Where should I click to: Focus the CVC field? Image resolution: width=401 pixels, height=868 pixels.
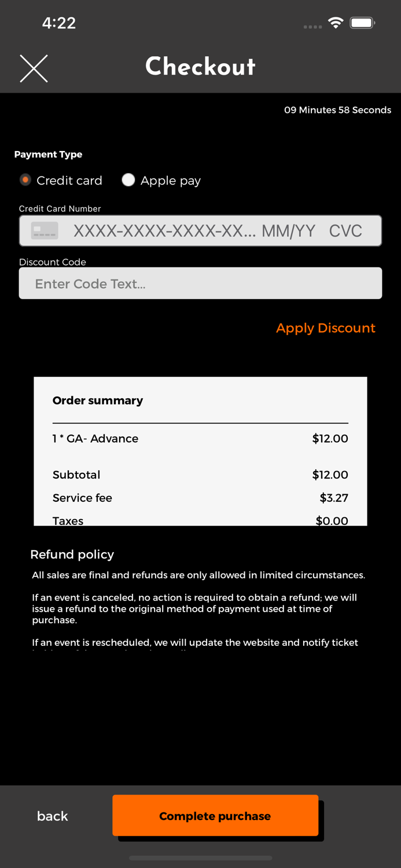pos(345,231)
